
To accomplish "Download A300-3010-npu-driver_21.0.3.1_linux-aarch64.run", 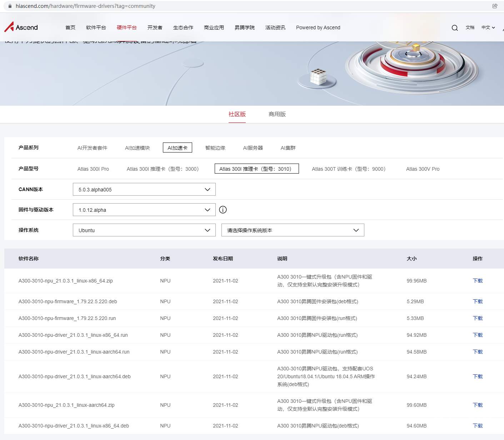I will point(478,352).
